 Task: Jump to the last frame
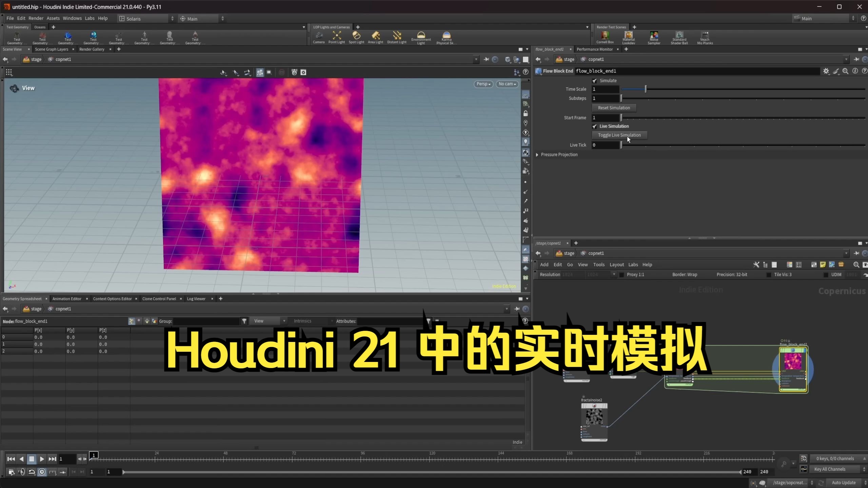52,459
